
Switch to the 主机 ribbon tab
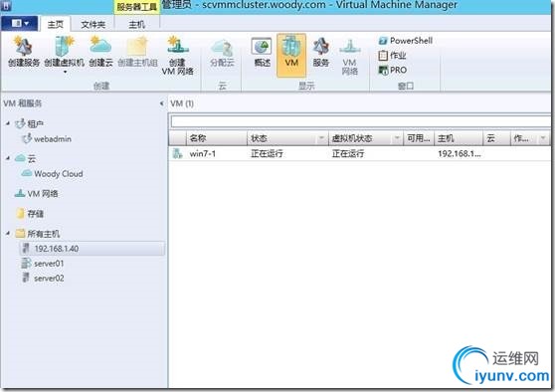coord(137,25)
